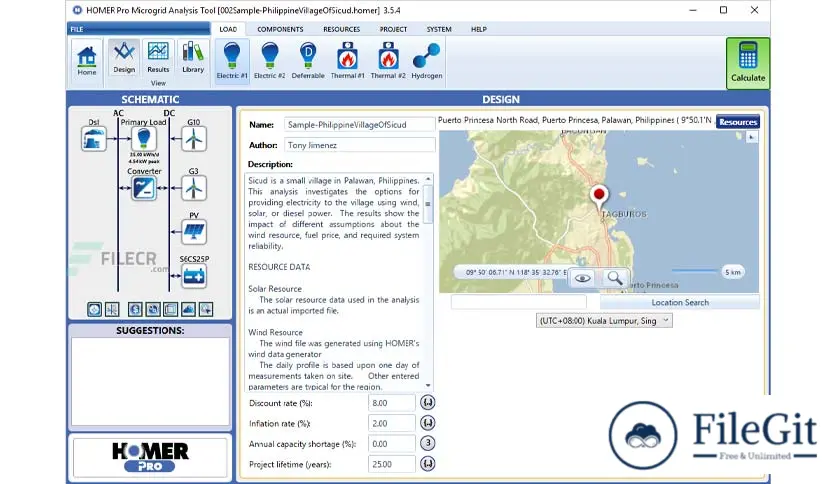Click first icon in schematic bottom toolbar

click(94, 309)
